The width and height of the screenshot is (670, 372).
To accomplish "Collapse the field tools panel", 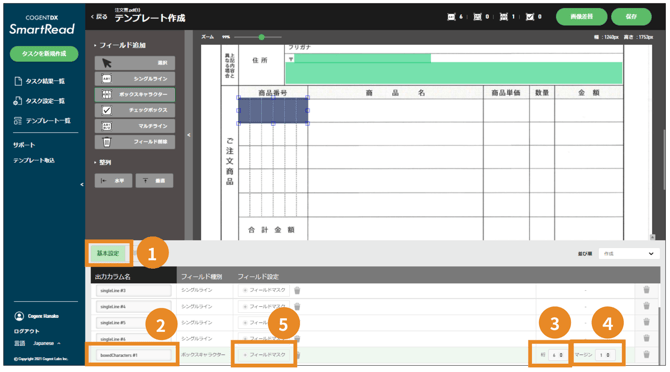I will click(x=188, y=135).
